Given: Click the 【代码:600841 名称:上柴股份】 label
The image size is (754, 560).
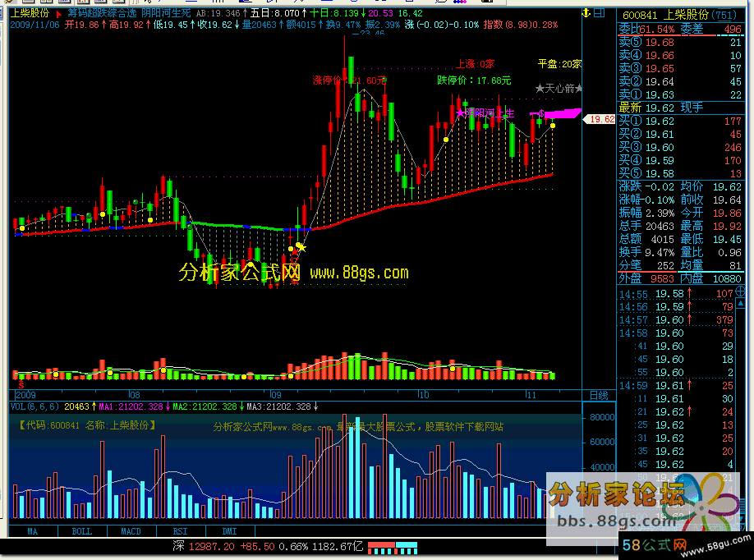Looking at the screenshot, I should (87, 425).
